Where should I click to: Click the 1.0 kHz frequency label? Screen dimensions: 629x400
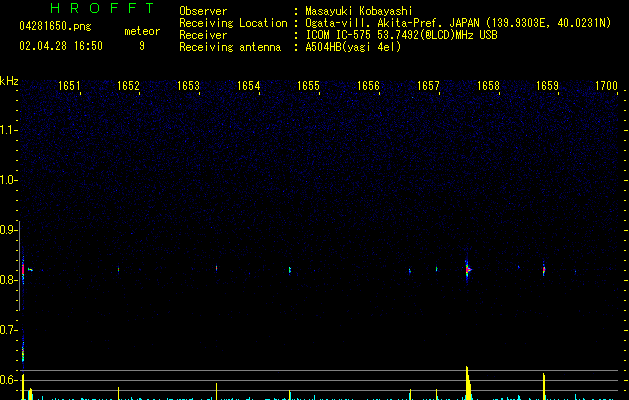[x=8, y=180]
